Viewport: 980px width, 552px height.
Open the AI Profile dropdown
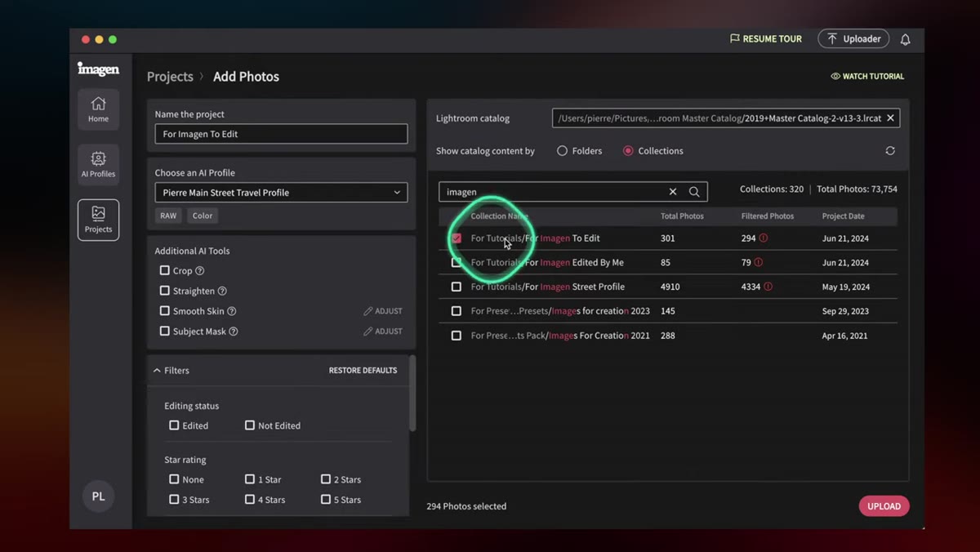[x=281, y=193]
